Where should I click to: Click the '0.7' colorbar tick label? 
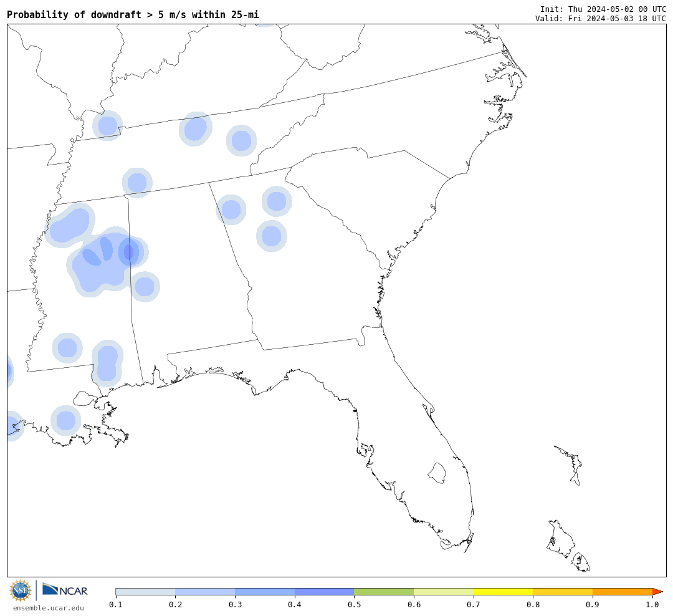pos(474,604)
